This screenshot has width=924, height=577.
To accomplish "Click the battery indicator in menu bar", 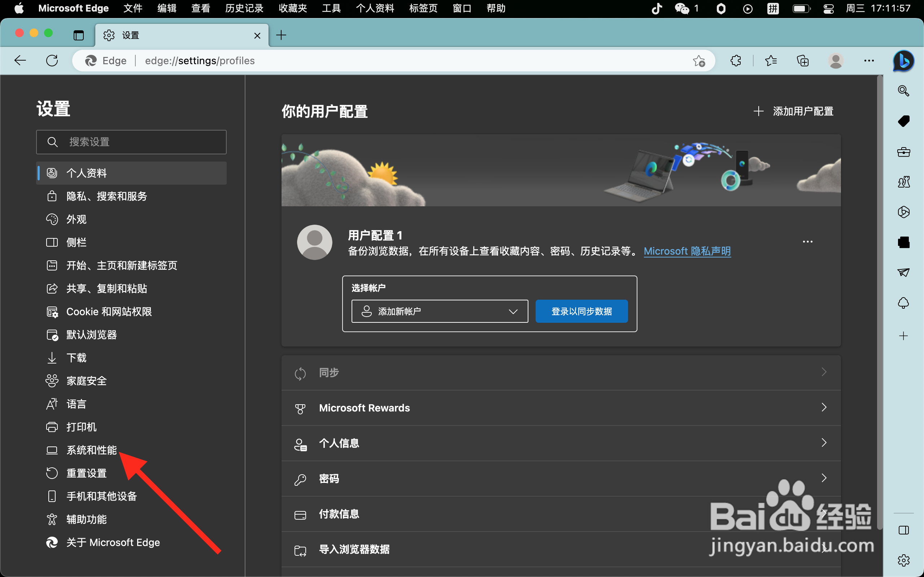I will 801,8.
